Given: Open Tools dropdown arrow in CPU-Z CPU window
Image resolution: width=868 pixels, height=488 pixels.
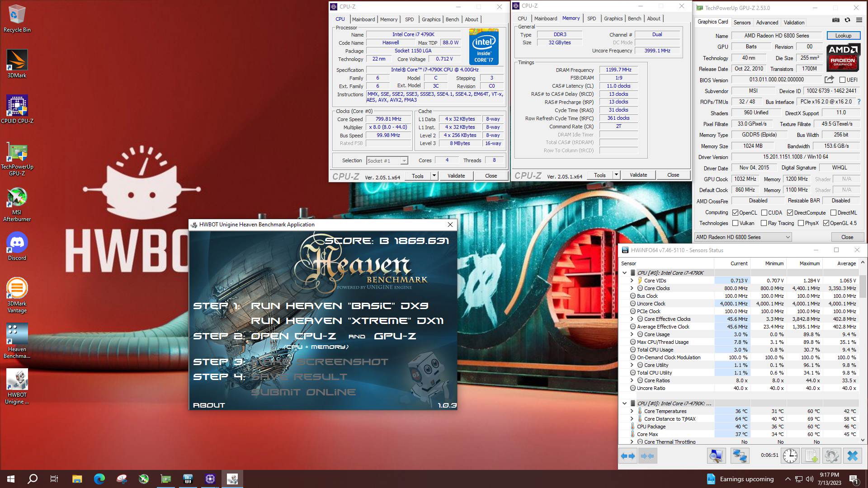Looking at the screenshot, I should click(x=434, y=176).
